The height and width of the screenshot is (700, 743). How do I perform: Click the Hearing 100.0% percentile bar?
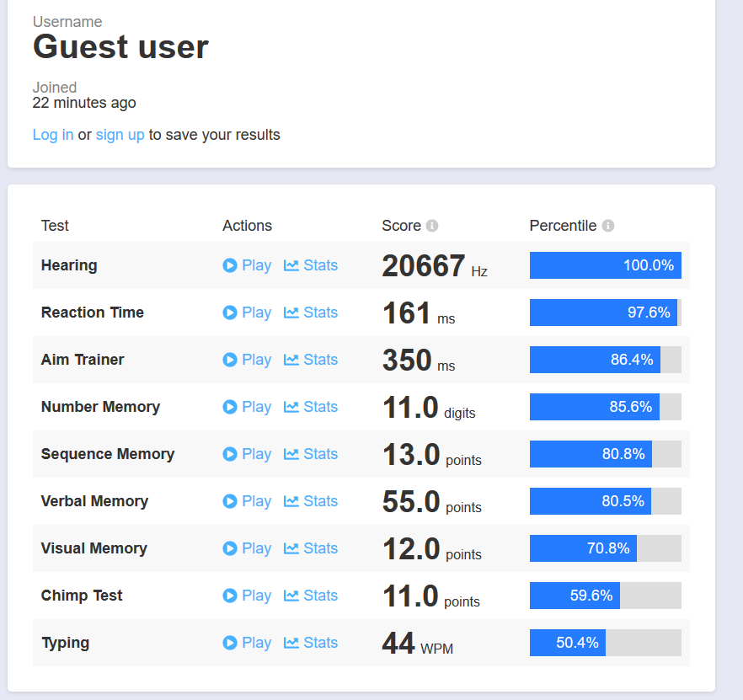coord(605,265)
